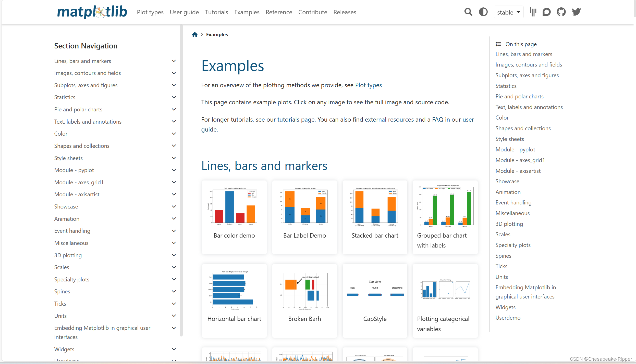The width and height of the screenshot is (636, 364).
Task: Expand Lines, bars and markers section
Action: click(x=174, y=61)
